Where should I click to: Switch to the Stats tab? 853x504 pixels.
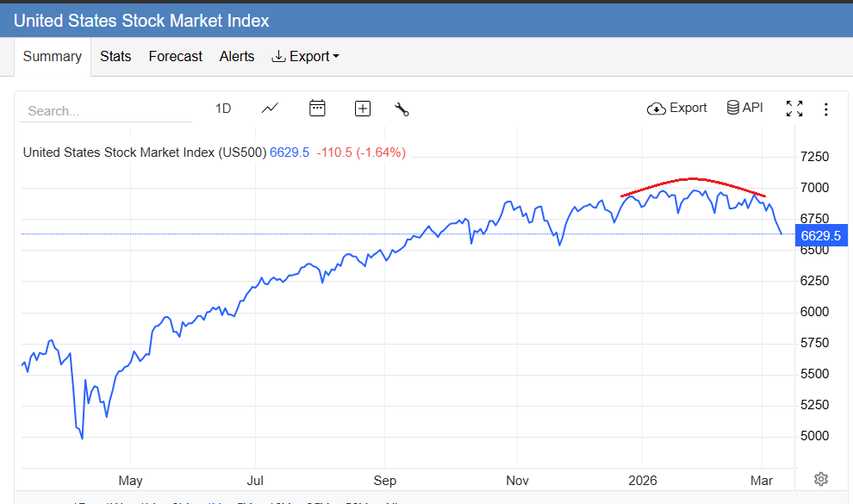point(115,57)
